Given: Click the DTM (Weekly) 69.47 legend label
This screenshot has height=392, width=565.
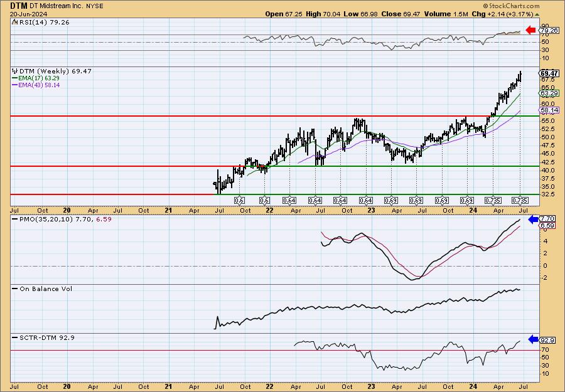Looking at the screenshot, I should point(55,71).
